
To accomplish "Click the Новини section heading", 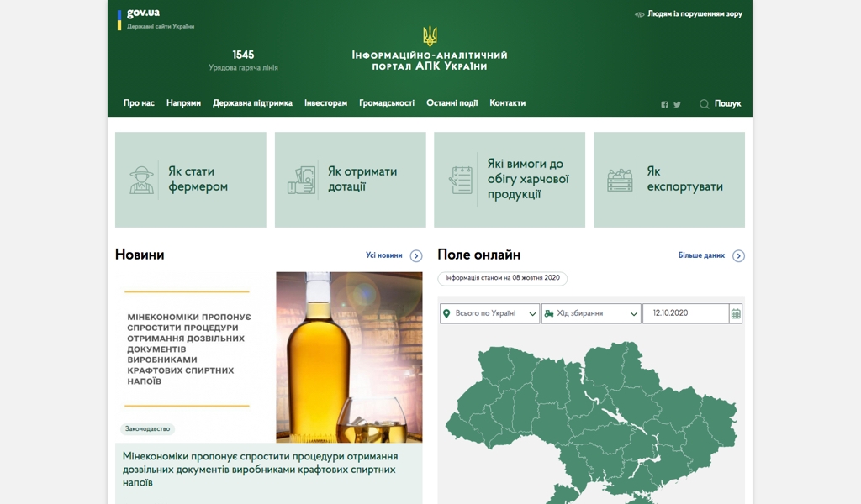I will (x=140, y=255).
